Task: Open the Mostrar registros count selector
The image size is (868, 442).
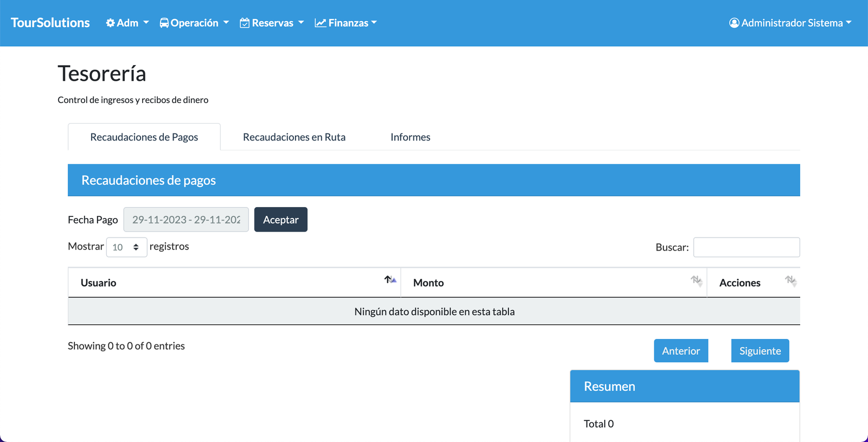Action: (126, 247)
